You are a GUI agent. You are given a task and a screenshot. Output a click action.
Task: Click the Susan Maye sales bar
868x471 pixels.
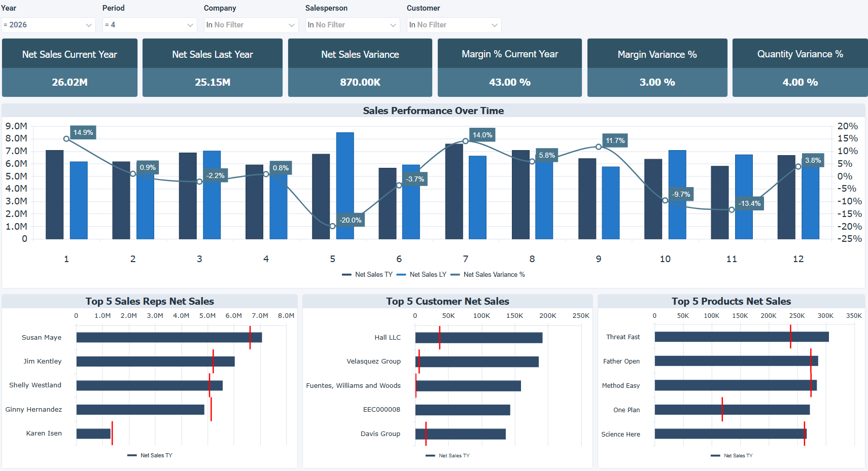tap(169, 337)
